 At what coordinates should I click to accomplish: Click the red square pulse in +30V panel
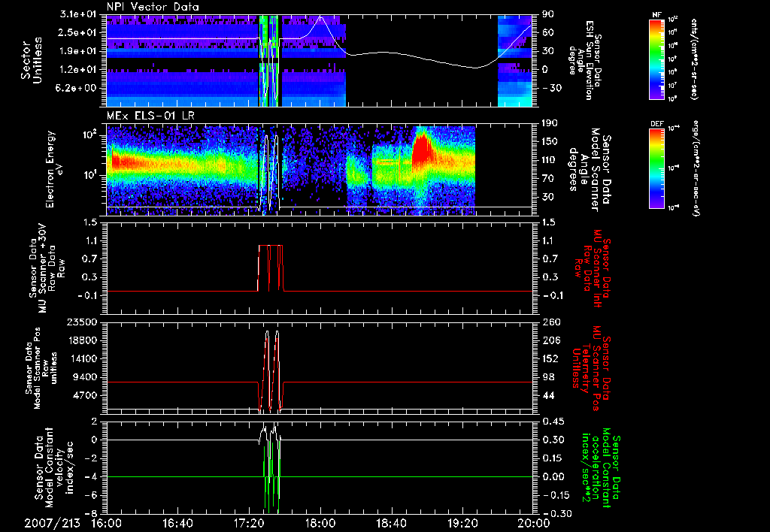click(271, 268)
